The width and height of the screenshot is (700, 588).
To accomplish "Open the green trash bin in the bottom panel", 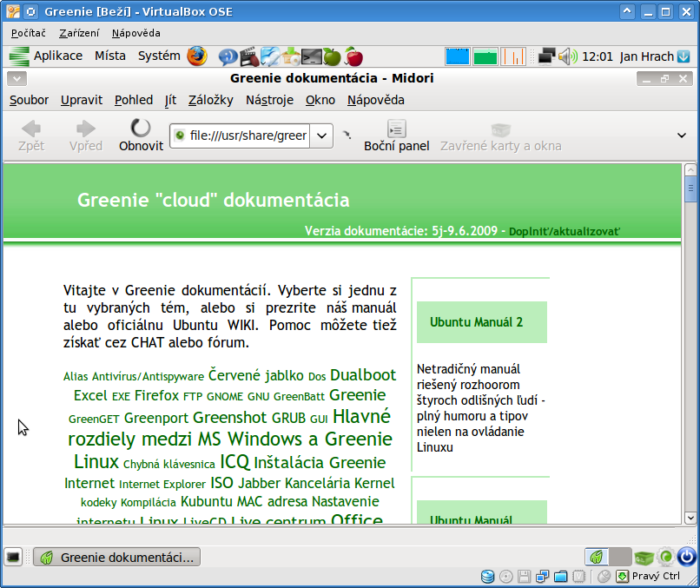I will 644,558.
